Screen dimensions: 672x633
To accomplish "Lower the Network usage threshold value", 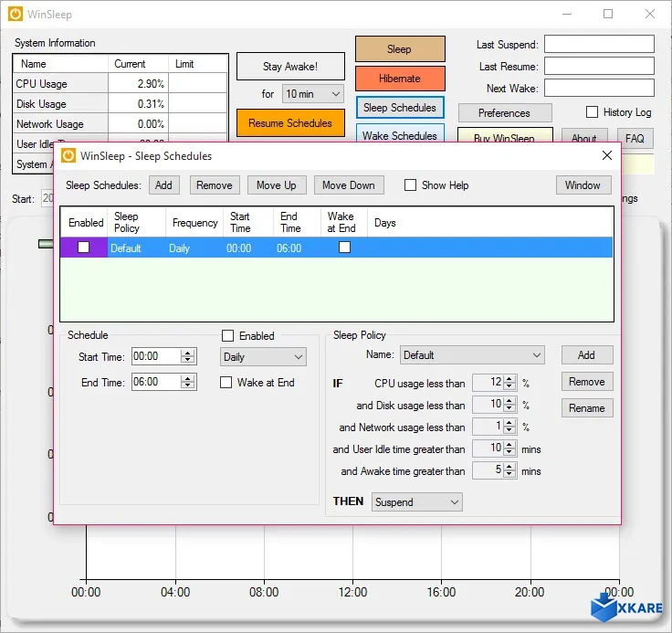I will 509,430.
